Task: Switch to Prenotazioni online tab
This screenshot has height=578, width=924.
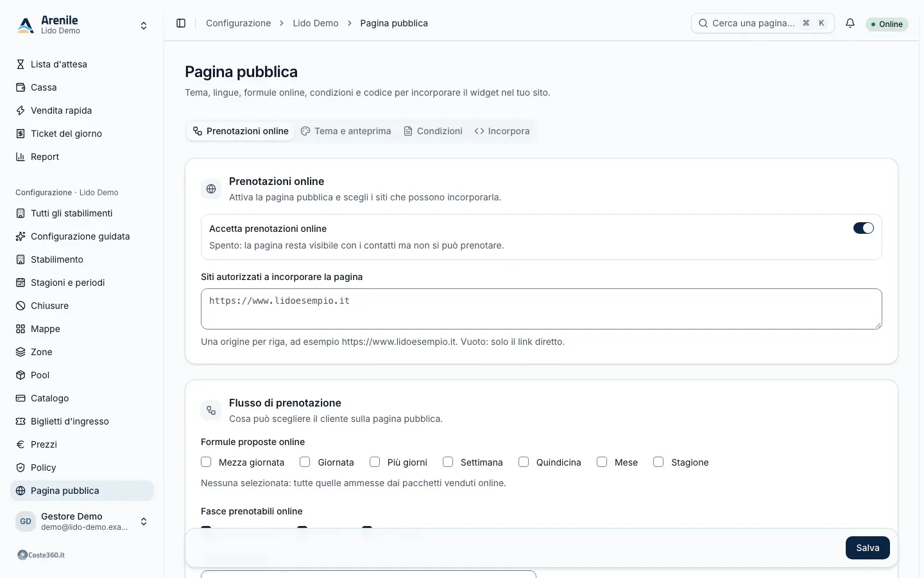Action: click(241, 131)
